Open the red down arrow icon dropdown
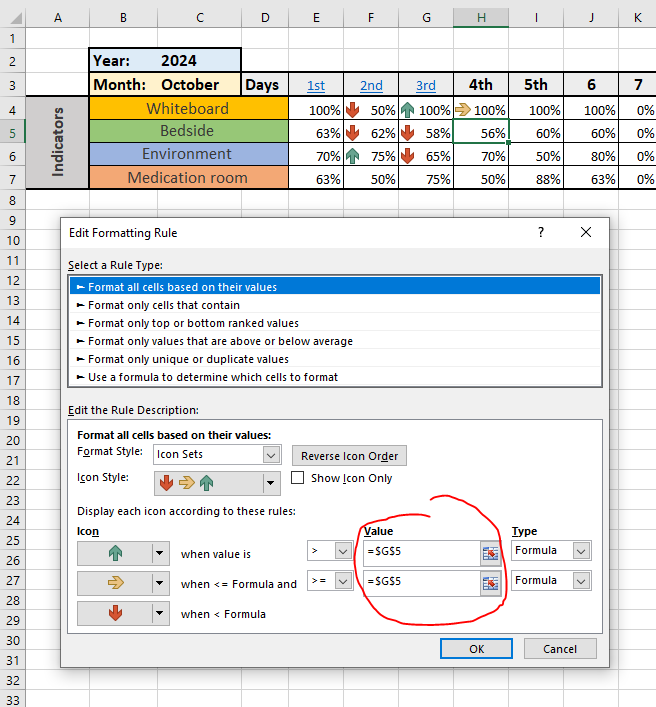This screenshot has height=707, width=656. click(x=159, y=613)
